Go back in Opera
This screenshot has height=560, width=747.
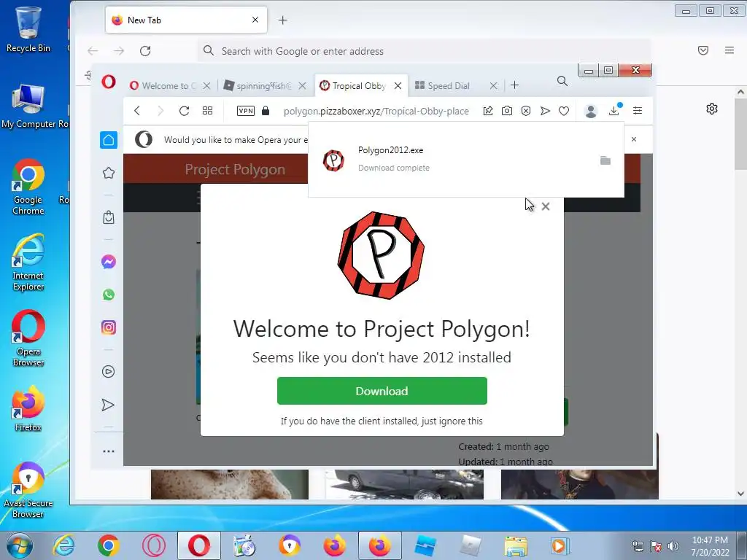click(x=137, y=111)
